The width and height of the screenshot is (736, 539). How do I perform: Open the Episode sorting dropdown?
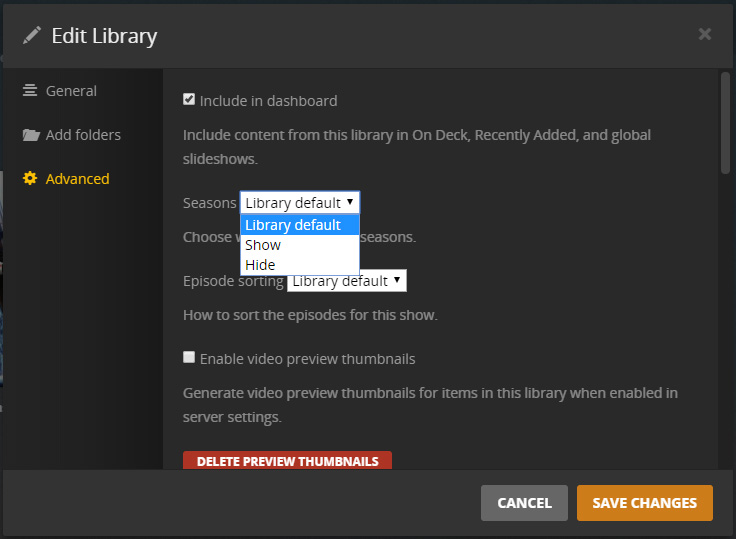(x=346, y=281)
